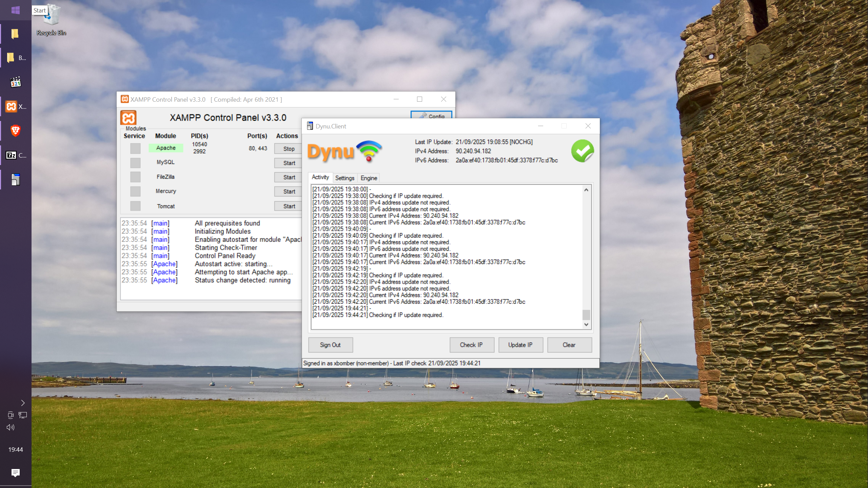Switch to XAMPP via its taskbar button
Image resolution: width=868 pixels, height=488 pixels.
[16, 107]
